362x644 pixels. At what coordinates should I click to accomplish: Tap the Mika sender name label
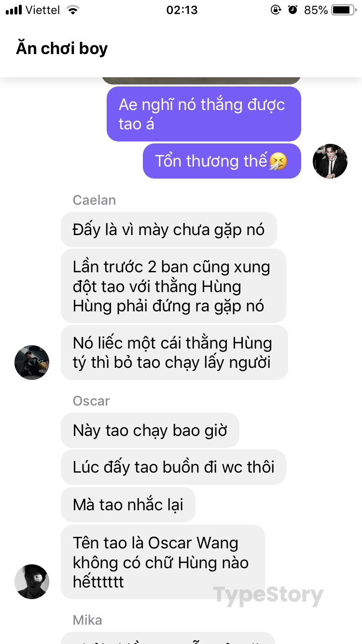click(87, 620)
